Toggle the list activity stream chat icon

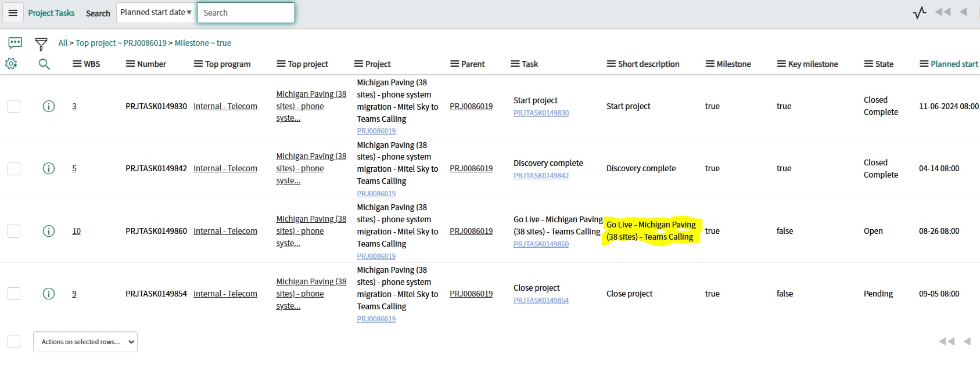(15, 43)
